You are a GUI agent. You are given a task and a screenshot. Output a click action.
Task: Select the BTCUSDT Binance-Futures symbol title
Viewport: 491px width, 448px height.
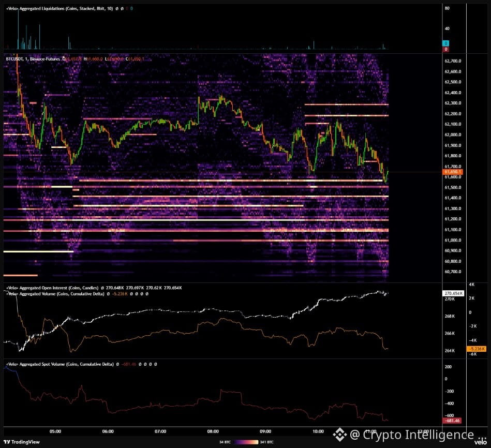(33, 59)
